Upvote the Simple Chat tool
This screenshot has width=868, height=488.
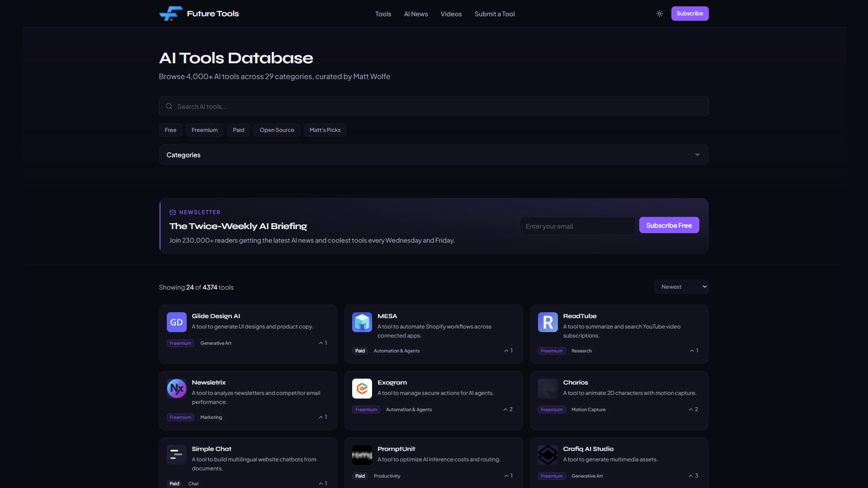pos(323,483)
